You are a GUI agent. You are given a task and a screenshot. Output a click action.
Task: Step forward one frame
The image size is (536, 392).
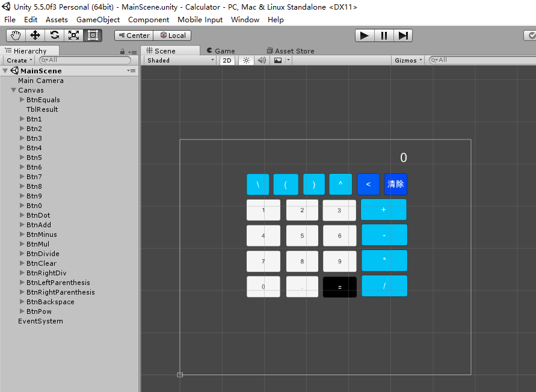tap(403, 35)
